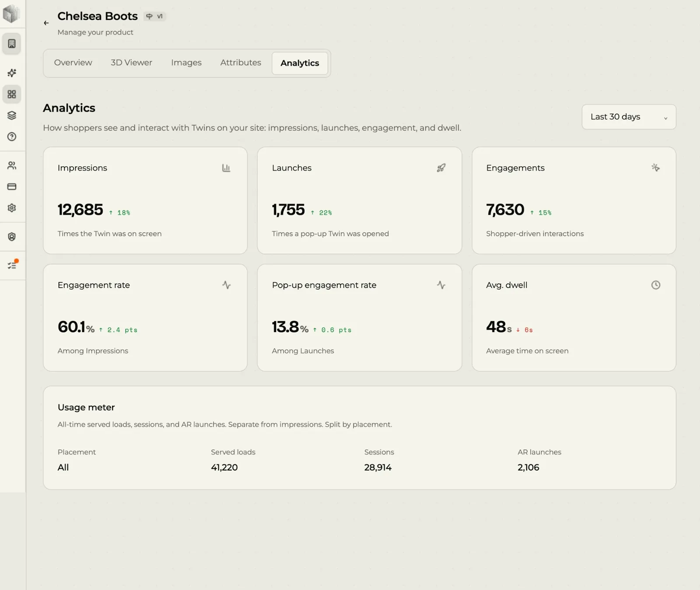The height and width of the screenshot is (590, 700).
Task: Click the 'Chelsea Boots' product title
Action: (x=98, y=16)
